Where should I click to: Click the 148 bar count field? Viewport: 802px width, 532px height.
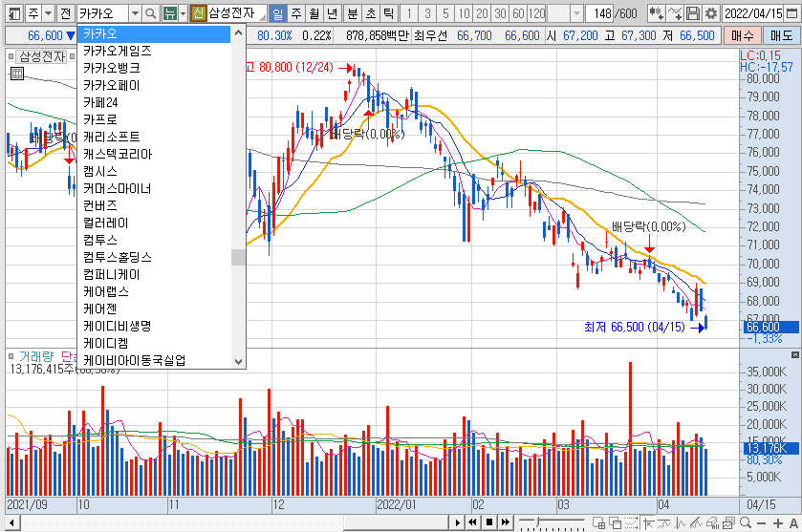point(599,13)
